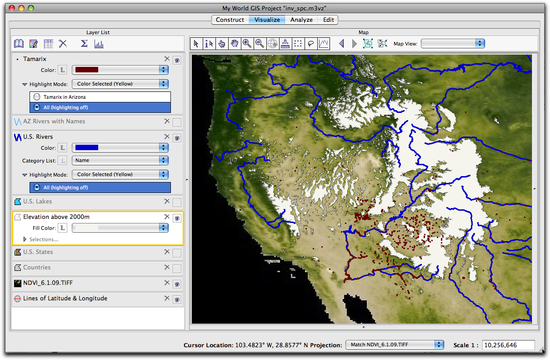Image resolution: width=550 pixels, height=360 pixels.
Task: Click the Scale value input field
Action: click(508, 345)
